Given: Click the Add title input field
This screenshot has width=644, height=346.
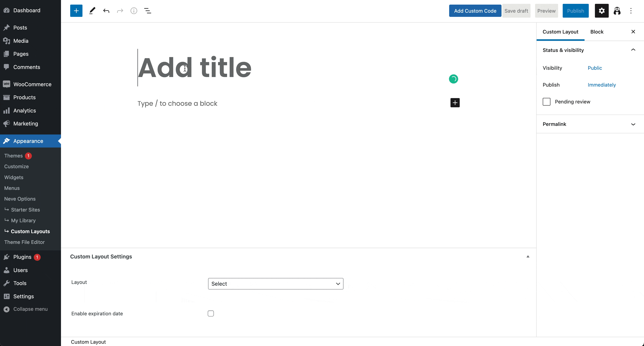Looking at the screenshot, I should tap(194, 67).
